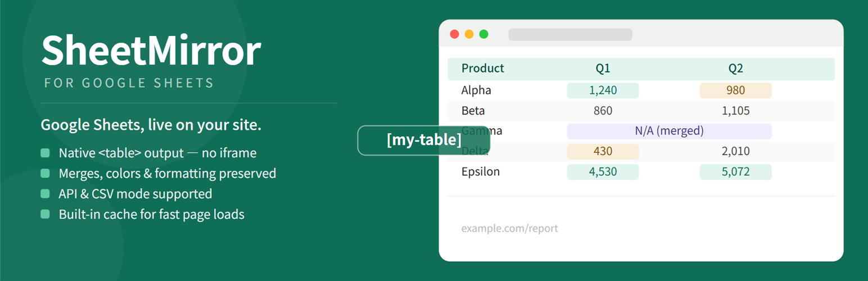This screenshot has width=868, height=281.
Task: Click the SheetMirror title
Action: point(151,51)
